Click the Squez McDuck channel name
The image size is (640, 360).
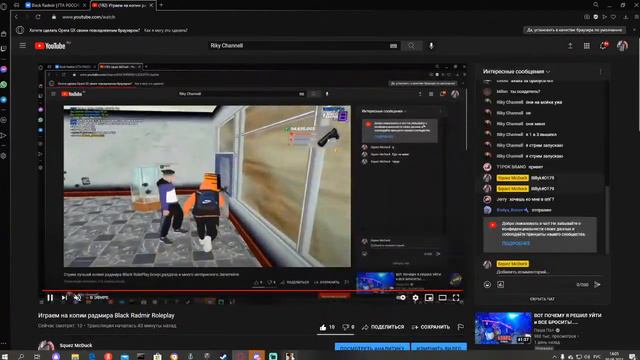click(76, 345)
